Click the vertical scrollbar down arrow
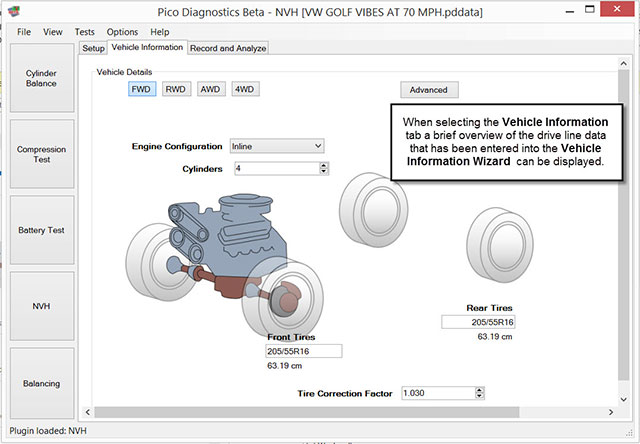 point(623,400)
